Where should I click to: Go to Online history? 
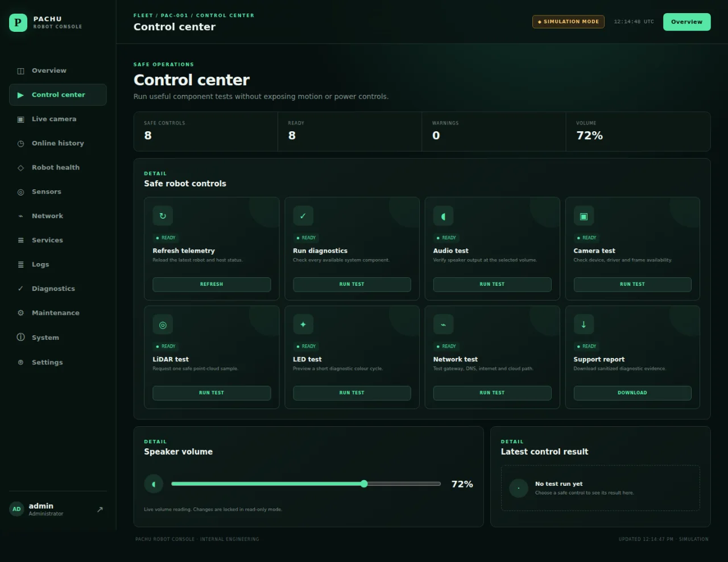click(58, 143)
